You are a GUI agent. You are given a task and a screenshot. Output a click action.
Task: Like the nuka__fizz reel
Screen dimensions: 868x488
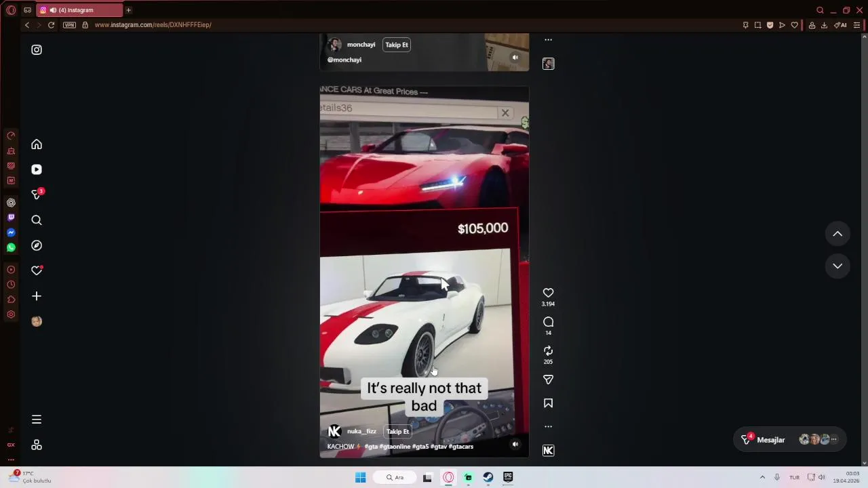click(549, 293)
